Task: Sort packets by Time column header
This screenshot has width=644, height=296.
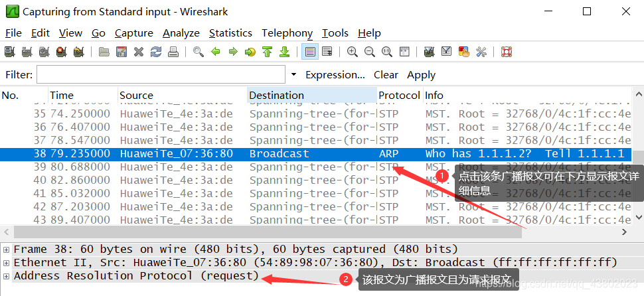Action: click(83, 96)
